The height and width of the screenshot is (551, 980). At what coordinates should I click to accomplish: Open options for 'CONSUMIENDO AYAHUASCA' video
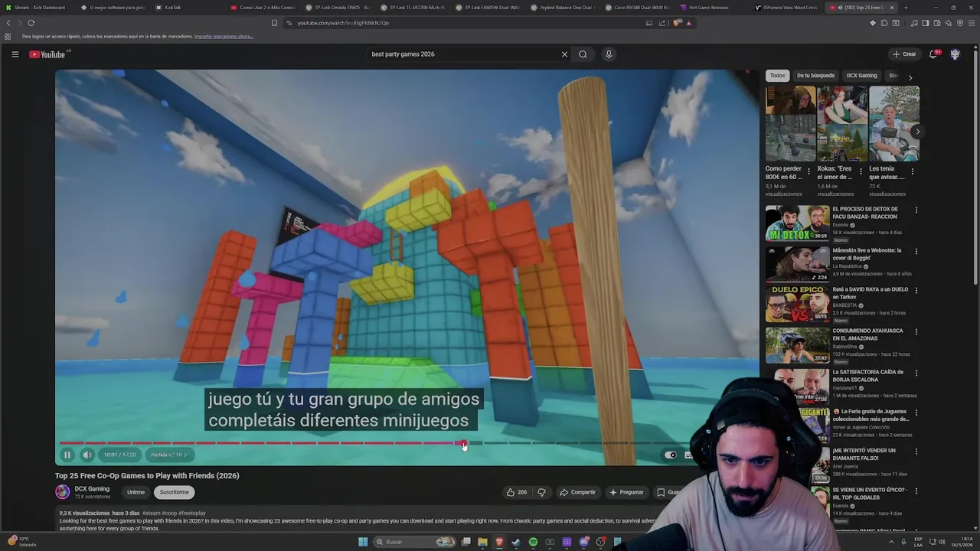[916, 332]
